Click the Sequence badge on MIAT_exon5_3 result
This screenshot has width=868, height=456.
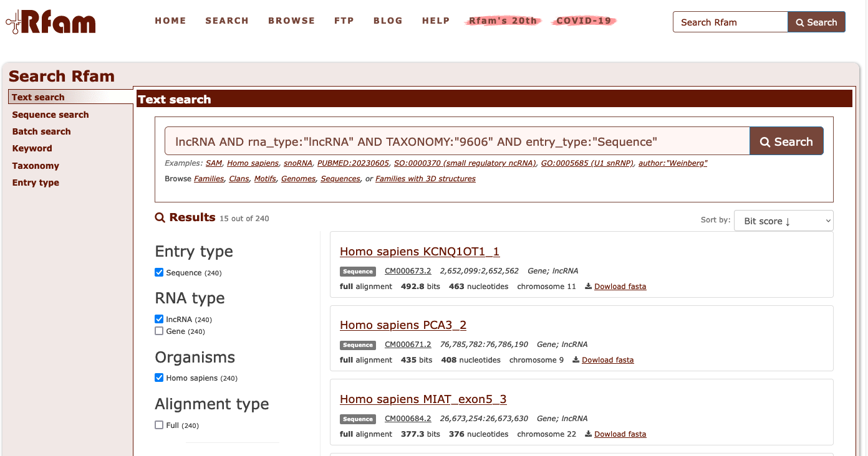358,419
